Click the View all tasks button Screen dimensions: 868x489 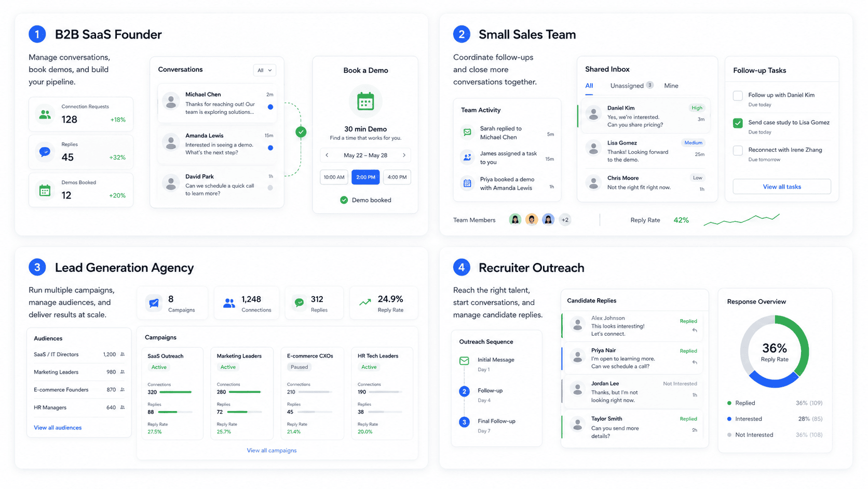click(x=782, y=187)
